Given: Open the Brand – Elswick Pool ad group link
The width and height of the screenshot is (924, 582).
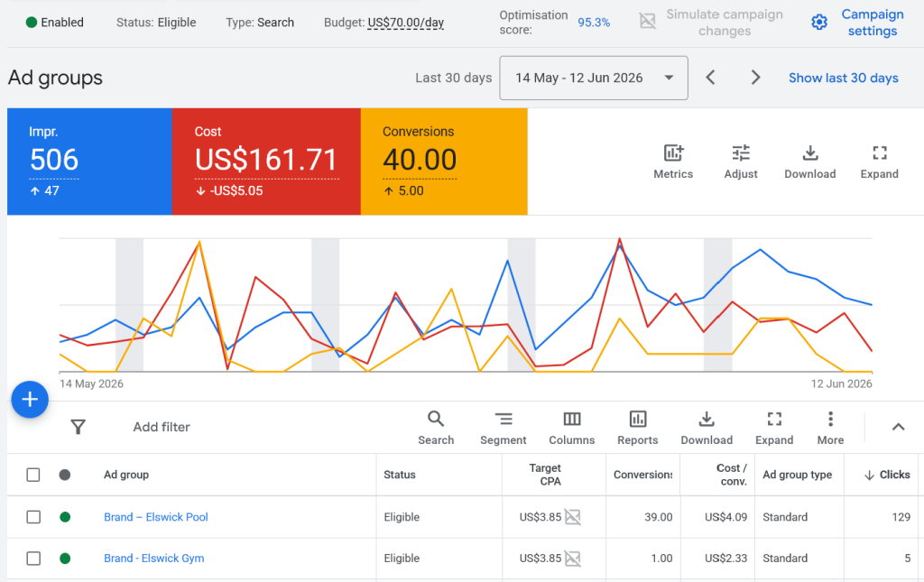Looking at the screenshot, I should pyautogui.click(x=155, y=517).
